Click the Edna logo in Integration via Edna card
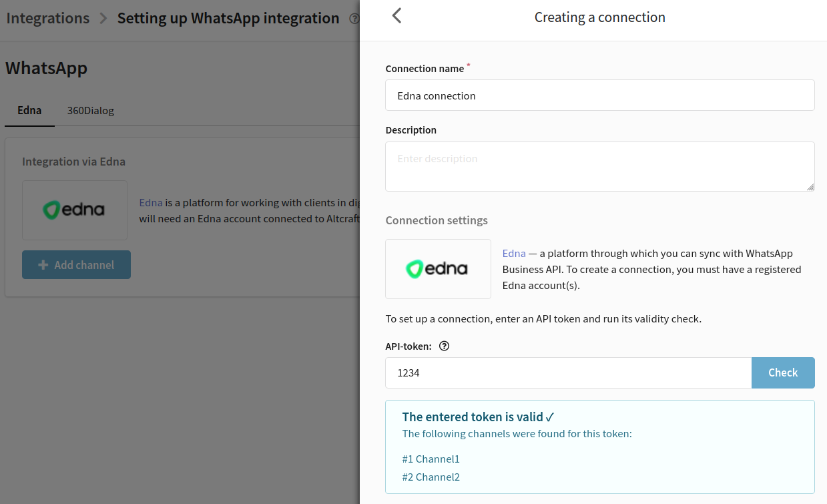 pos(75,210)
